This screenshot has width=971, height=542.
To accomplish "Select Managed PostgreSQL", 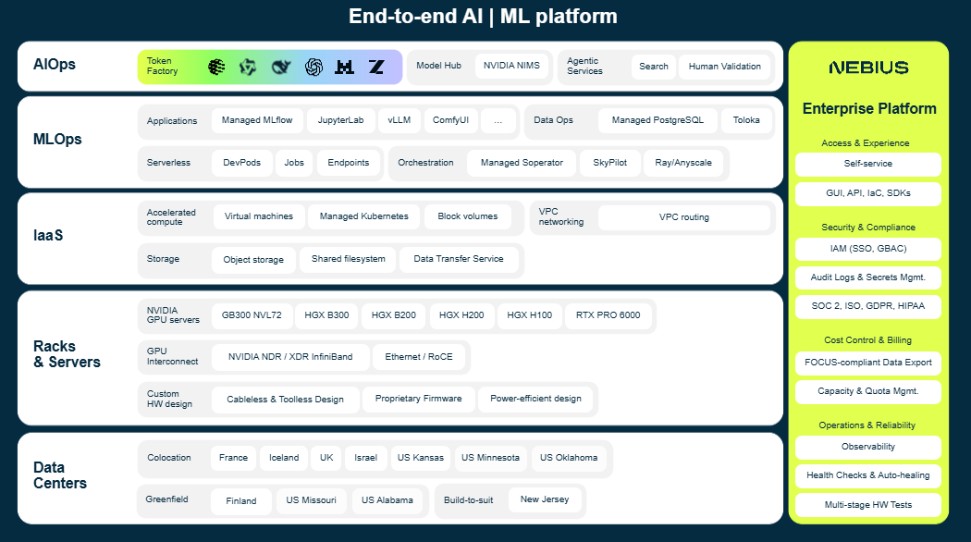I will 658,120.
